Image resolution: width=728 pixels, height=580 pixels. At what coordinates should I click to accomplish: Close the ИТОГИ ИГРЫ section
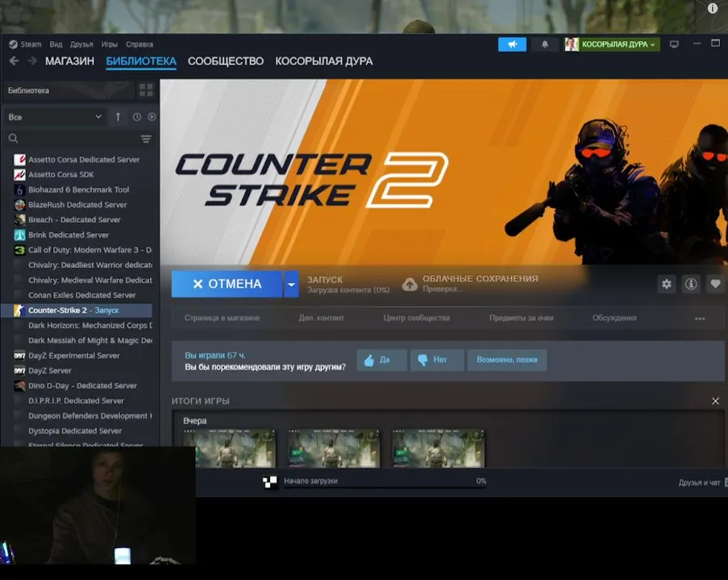click(715, 401)
